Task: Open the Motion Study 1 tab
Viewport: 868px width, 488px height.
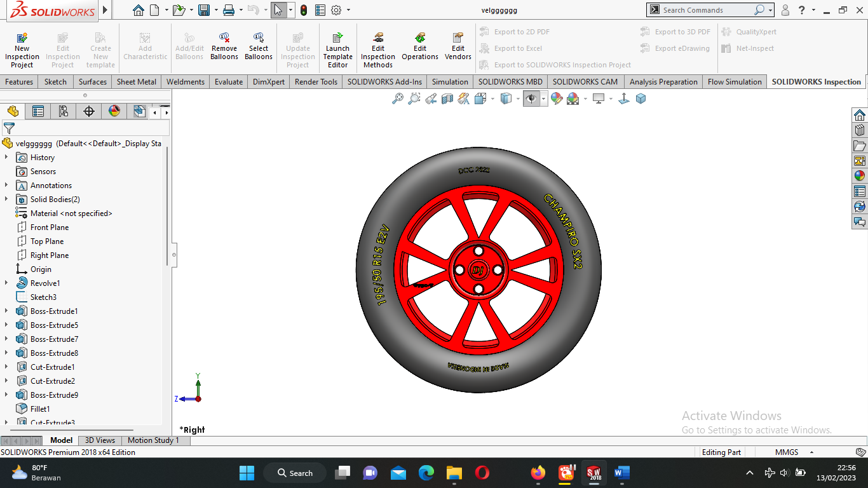Action: click(153, 440)
